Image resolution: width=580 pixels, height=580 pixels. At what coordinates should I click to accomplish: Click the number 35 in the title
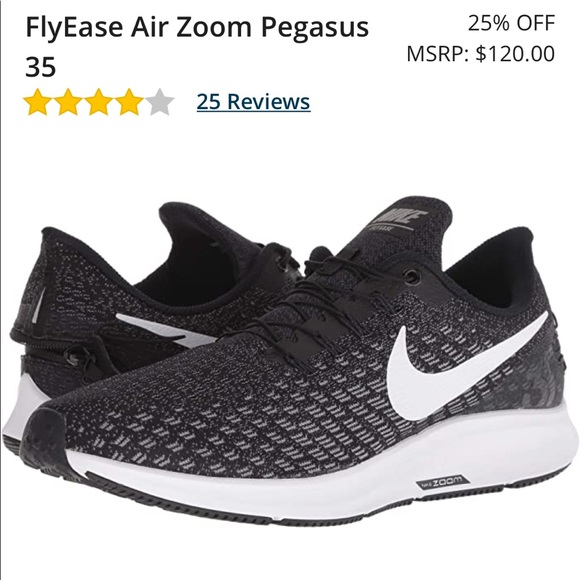[x=40, y=67]
